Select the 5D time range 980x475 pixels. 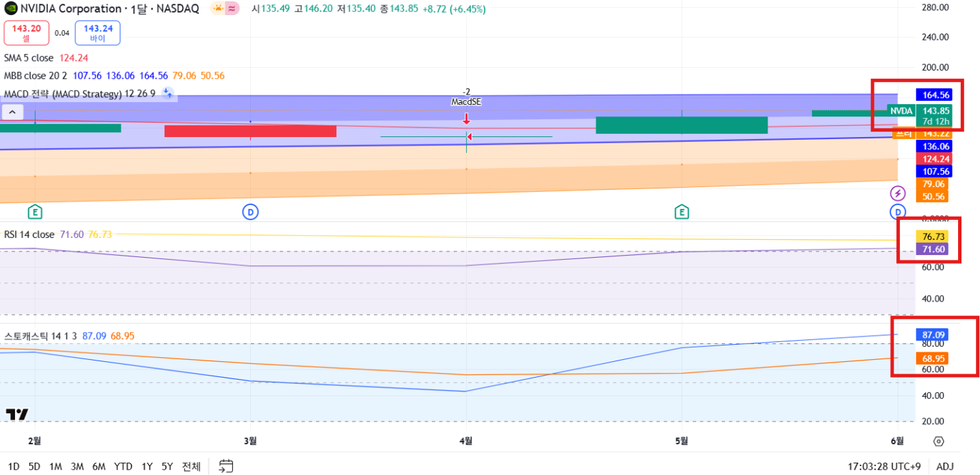click(34, 466)
